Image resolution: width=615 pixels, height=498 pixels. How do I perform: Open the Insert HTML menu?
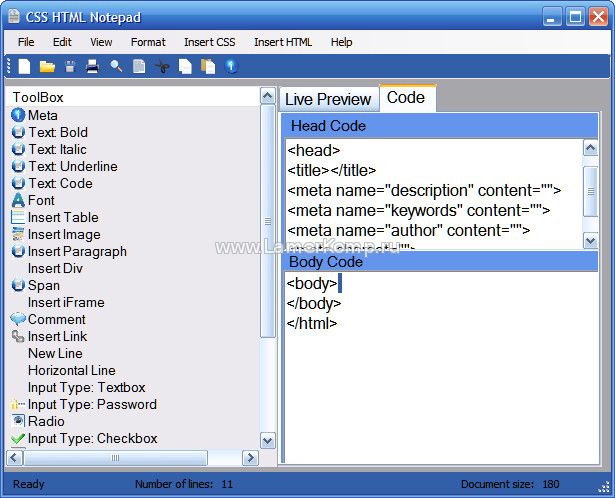(x=283, y=42)
